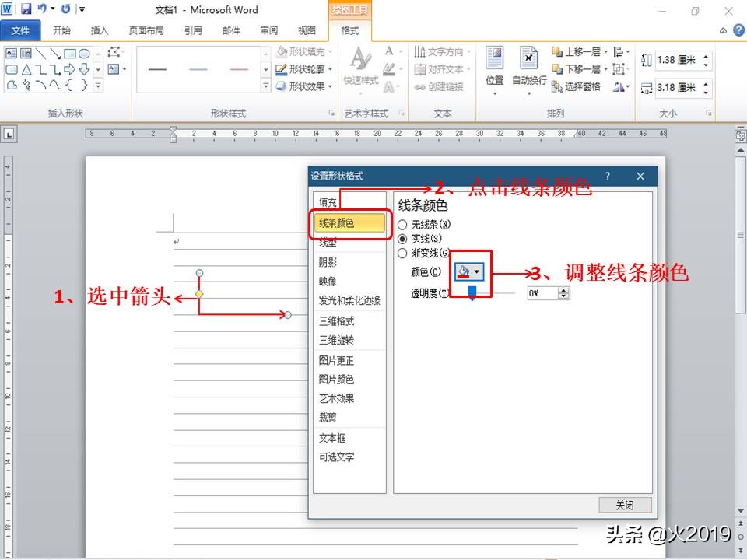Insert an oval shape from the shapes gallery

click(x=84, y=54)
